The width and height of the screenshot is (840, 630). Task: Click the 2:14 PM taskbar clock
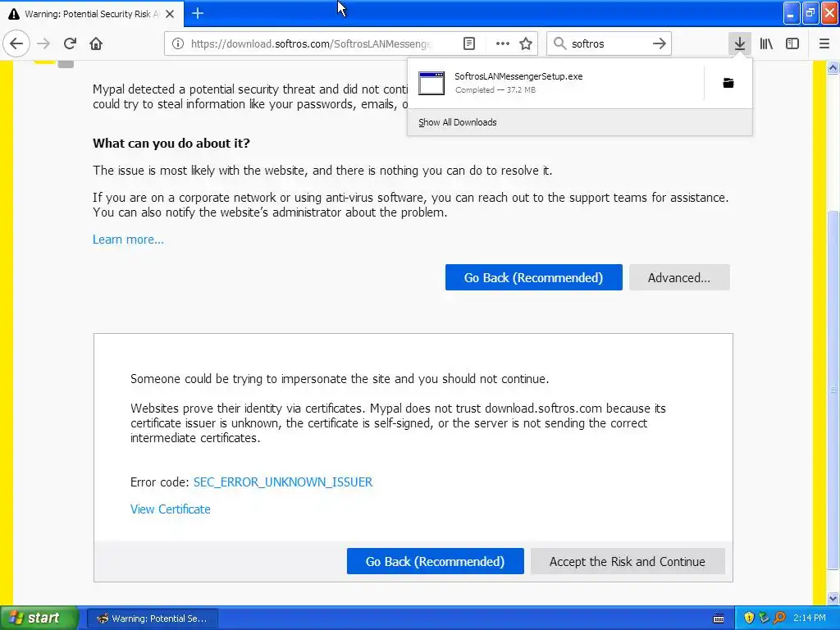(x=810, y=618)
